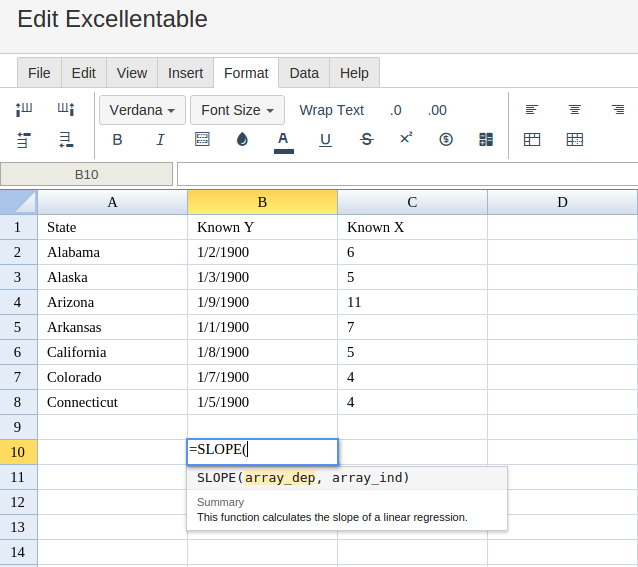Expand the Verdana font dropdown
Image resolution: width=638 pixels, height=567 pixels.
(142, 110)
